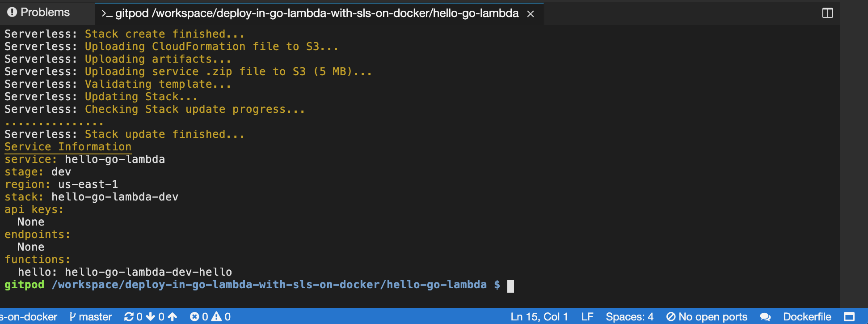868x324 pixels.
Task: Close the gitpod terminal tab
Action: point(530,14)
